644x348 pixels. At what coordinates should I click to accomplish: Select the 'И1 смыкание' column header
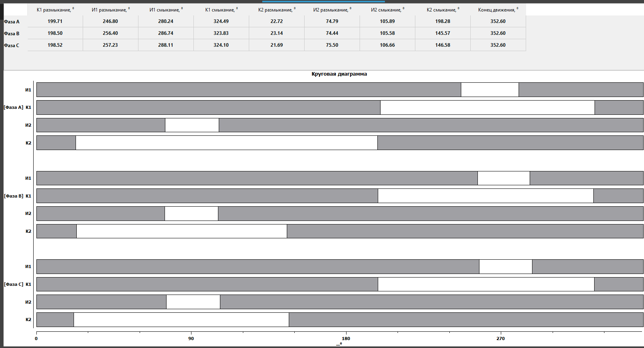[x=166, y=10]
